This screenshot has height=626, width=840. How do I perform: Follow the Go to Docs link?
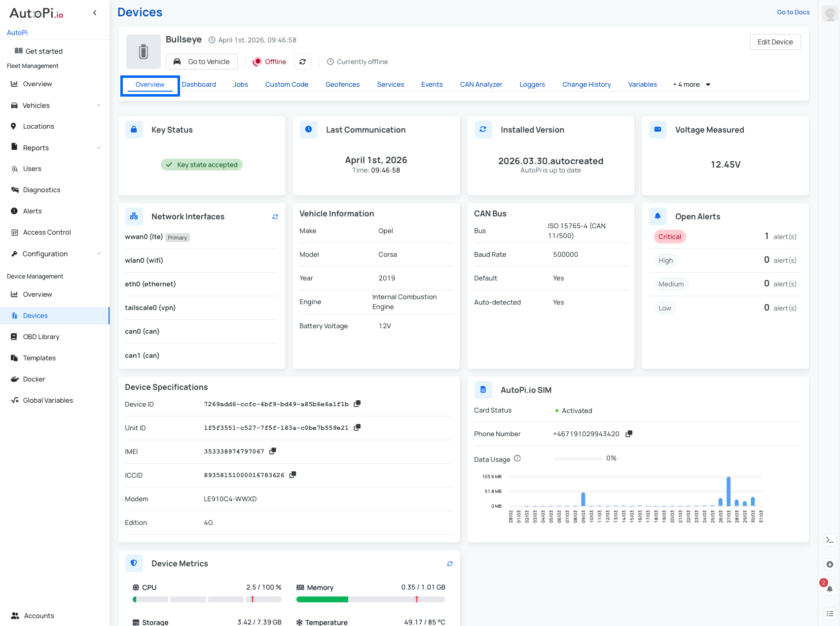pyautogui.click(x=793, y=12)
